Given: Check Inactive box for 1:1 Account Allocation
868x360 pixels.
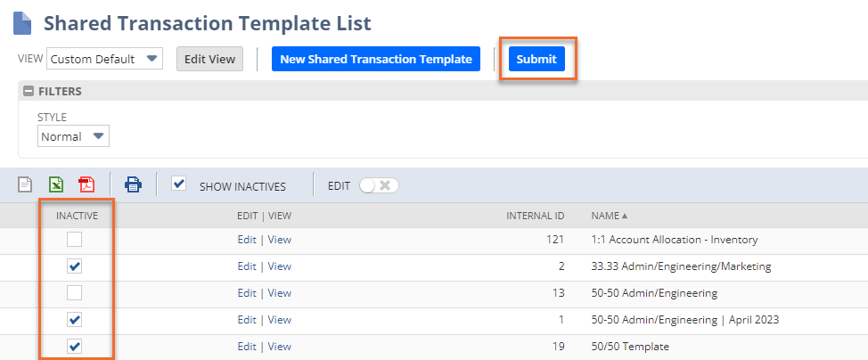Looking at the screenshot, I should (x=75, y=240).
